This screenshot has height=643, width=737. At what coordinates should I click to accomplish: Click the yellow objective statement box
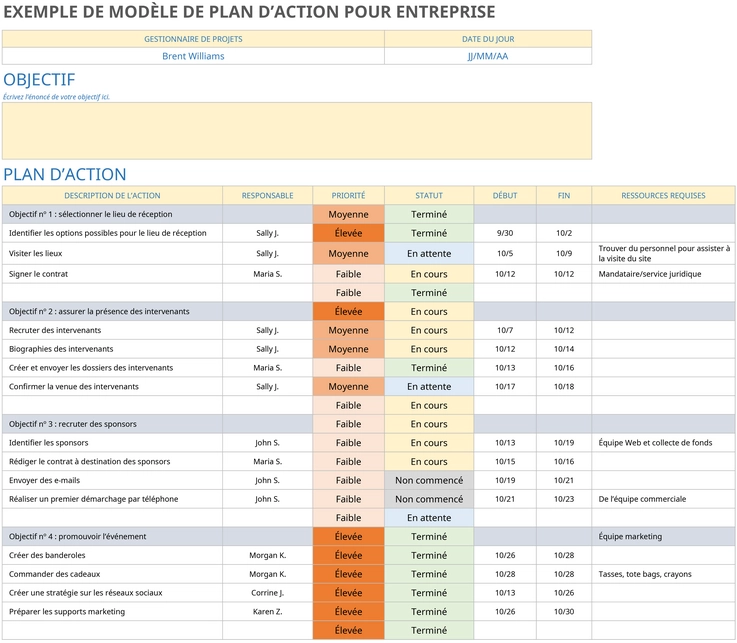[297, 131]
